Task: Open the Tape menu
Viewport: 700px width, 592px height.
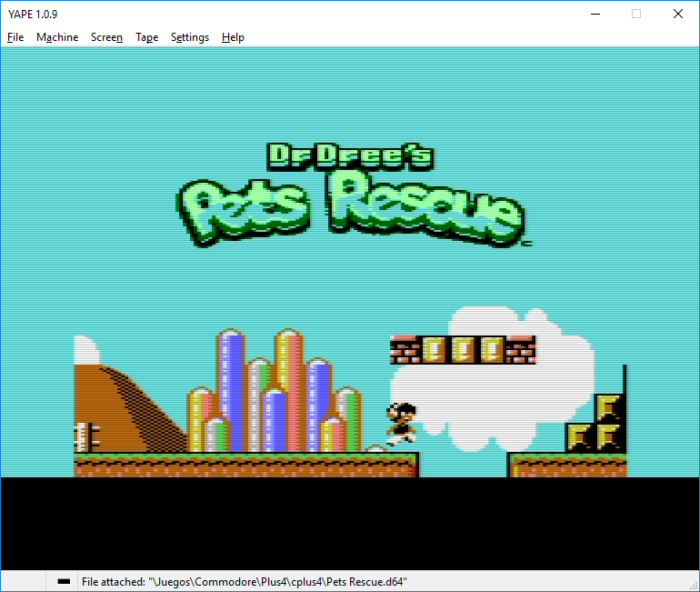Action: click(x=147, y=37)
